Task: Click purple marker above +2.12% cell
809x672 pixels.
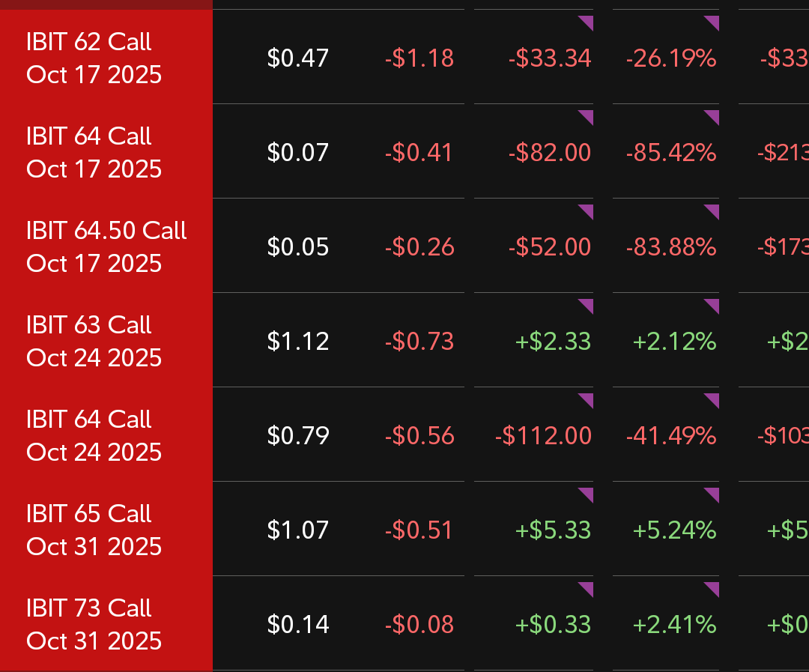Action: (x=713, y=306)
